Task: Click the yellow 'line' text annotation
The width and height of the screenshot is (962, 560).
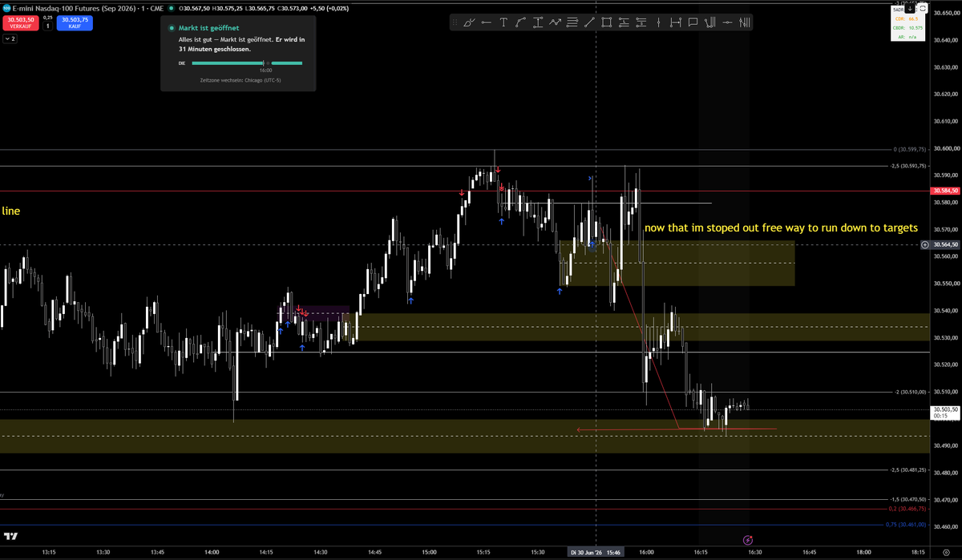Action: click(11, 212)
